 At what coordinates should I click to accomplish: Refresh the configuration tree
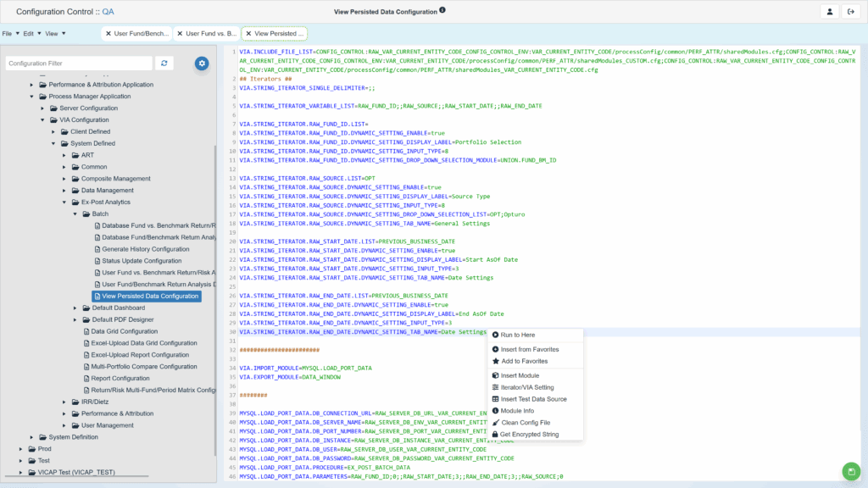point(164,64)
